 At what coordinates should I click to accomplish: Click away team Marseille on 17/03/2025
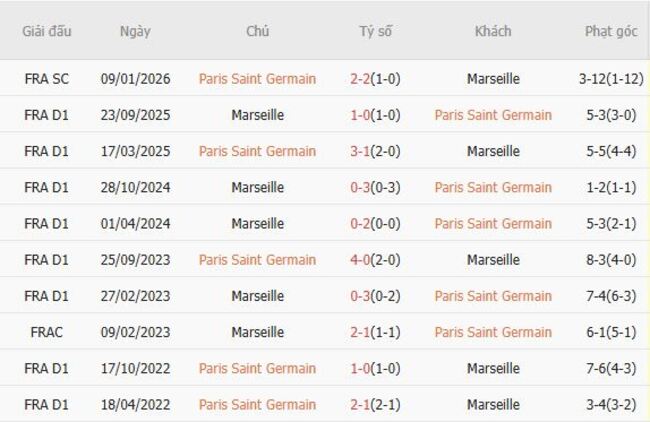(493, 151)
